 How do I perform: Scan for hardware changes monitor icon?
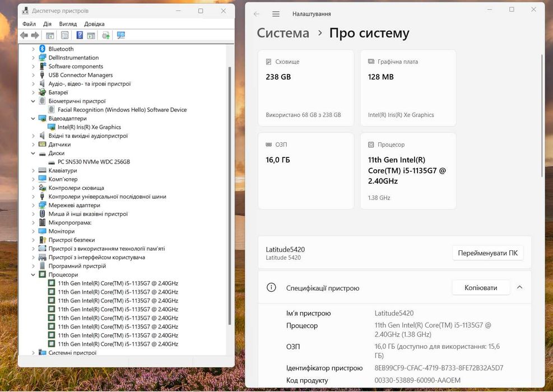coord(121,35)
